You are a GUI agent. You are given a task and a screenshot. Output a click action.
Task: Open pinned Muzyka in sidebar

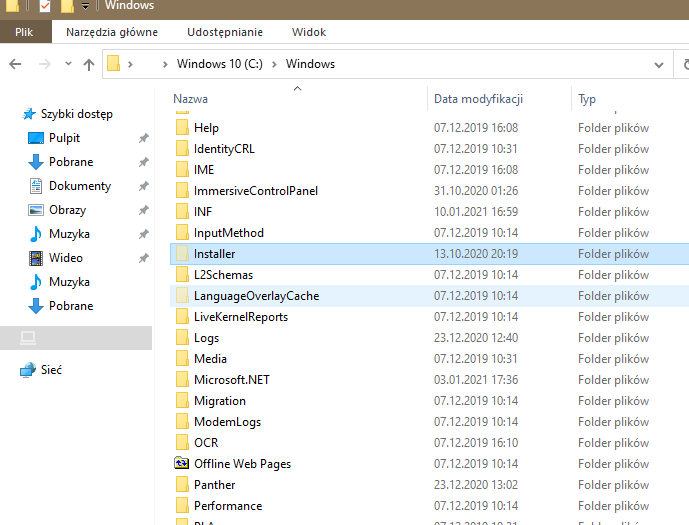[69, 234]
